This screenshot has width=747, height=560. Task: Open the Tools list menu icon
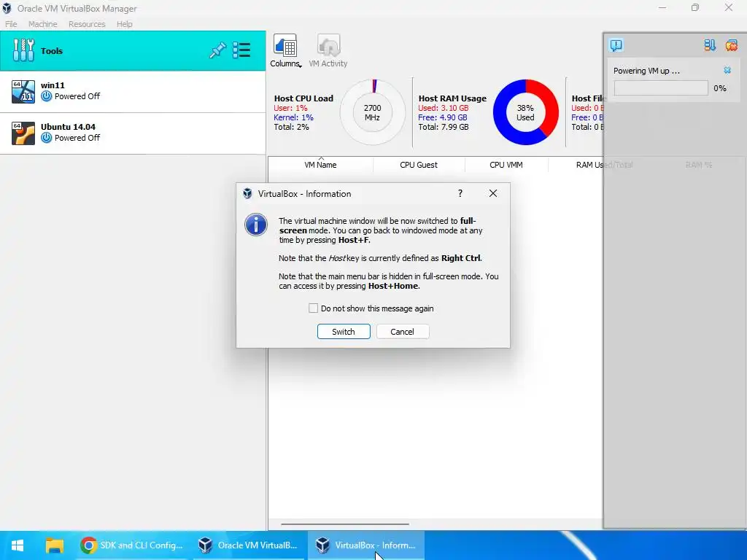pyautogui.click(x=241, y=50)
